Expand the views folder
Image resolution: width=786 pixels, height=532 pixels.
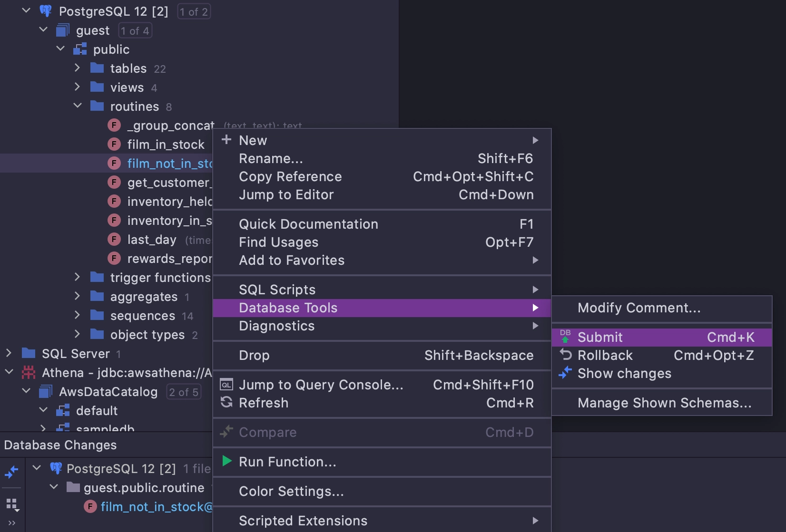[78, 87]
